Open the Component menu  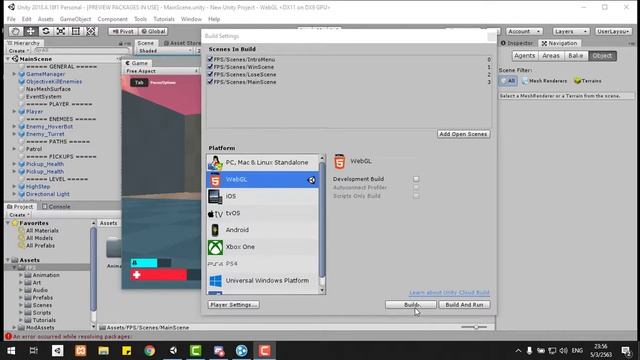click(113, 19)
